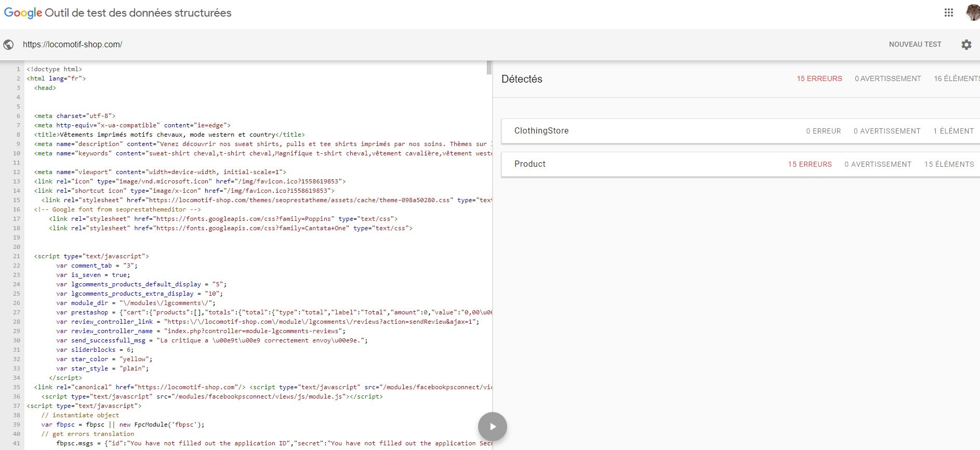The width and height of the screenshot is (980, 450).
Task: Click the Google font comment on line 16
Action: point(117,209)
